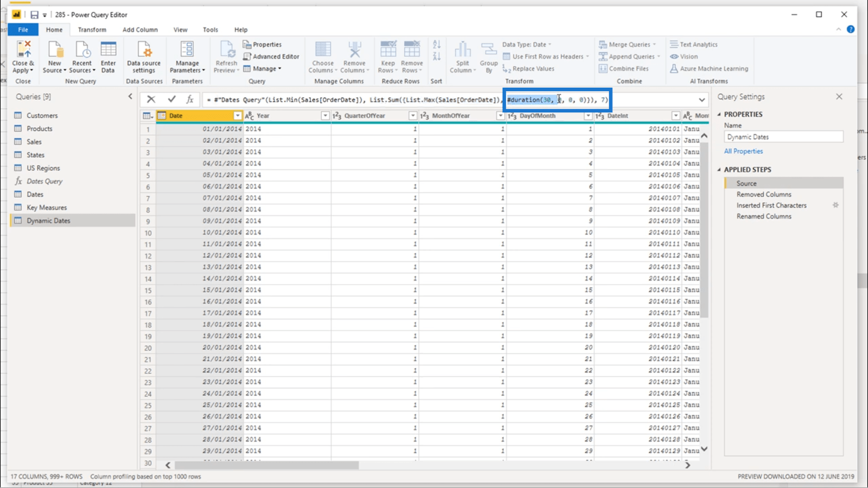Open Recent Sources icon
Viewport: 868px width, 488px height.
(x=82, y=49)
